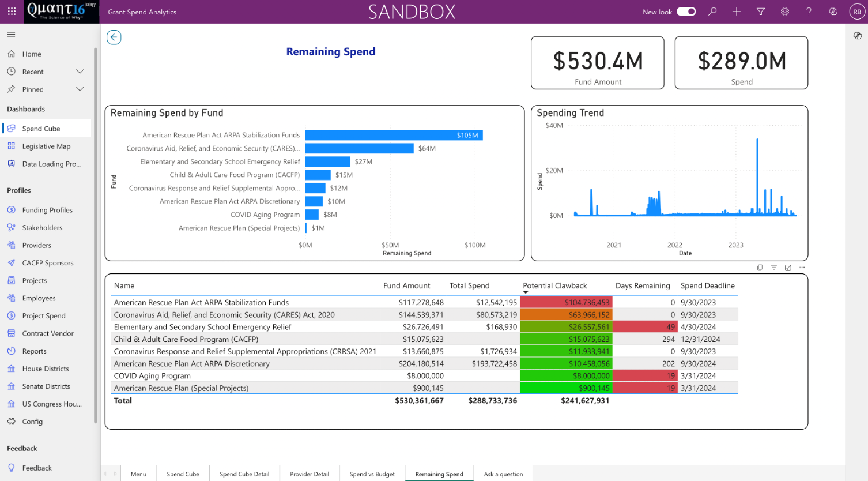Image resolution: width=868 pixels, height=481 pixels.
Task: Toggle the New look switch
Action: tap(686, 12)
